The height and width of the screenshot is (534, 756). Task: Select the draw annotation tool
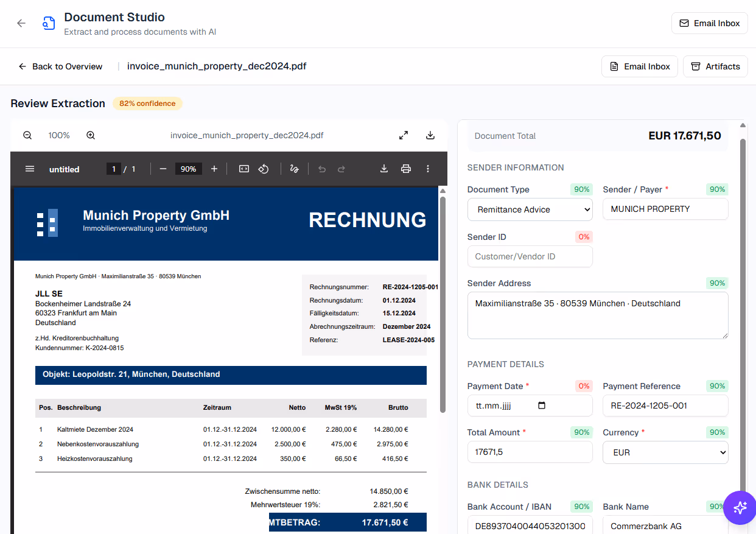[x=294, y=169]
